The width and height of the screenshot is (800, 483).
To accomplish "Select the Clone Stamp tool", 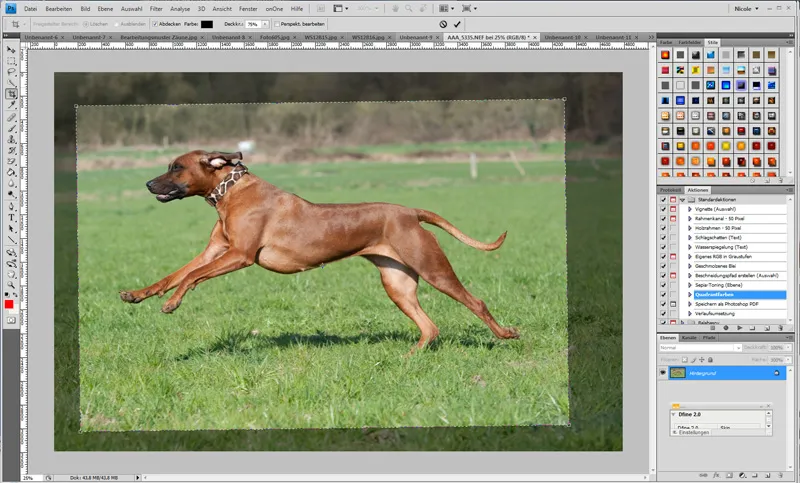I will [x=11, y=139].
